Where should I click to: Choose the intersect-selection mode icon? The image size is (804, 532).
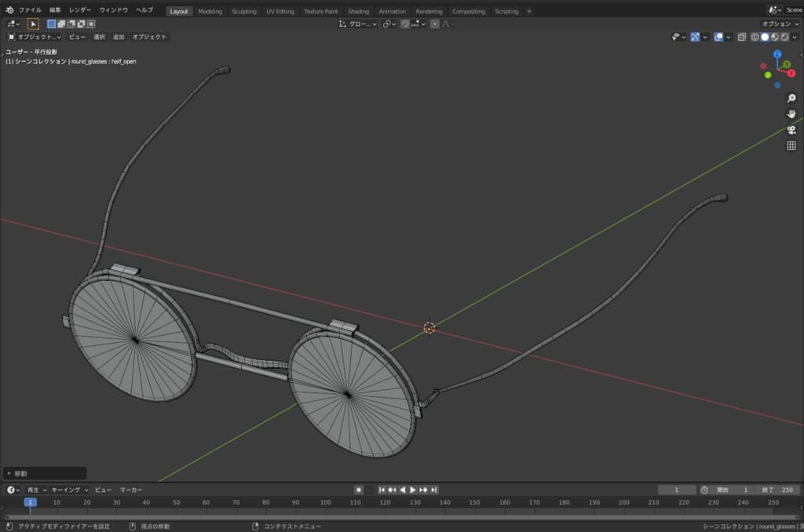point(91,24)
